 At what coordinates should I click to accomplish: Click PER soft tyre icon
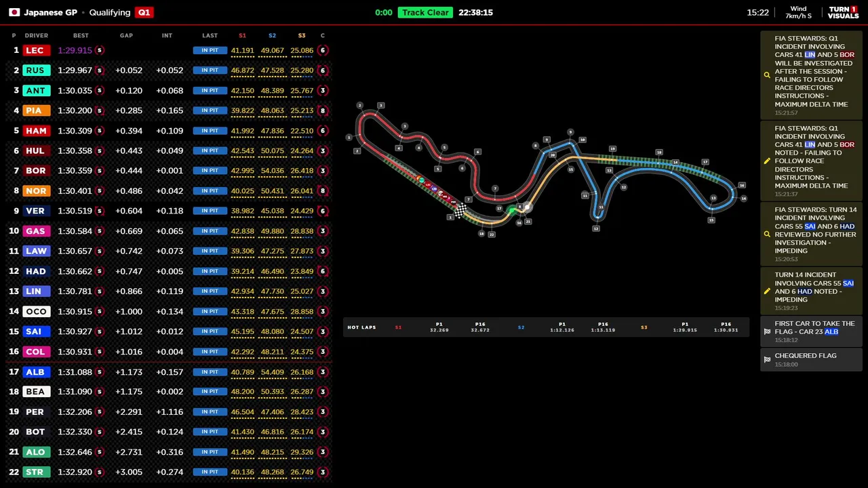pyautogui.click(x=100, y=411)
